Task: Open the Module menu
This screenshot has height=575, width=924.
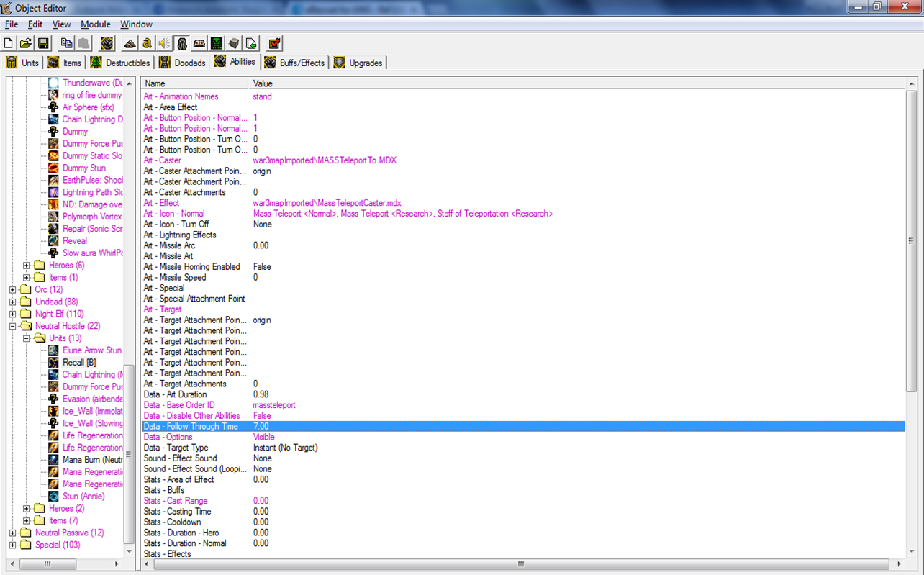Action: 96,24
